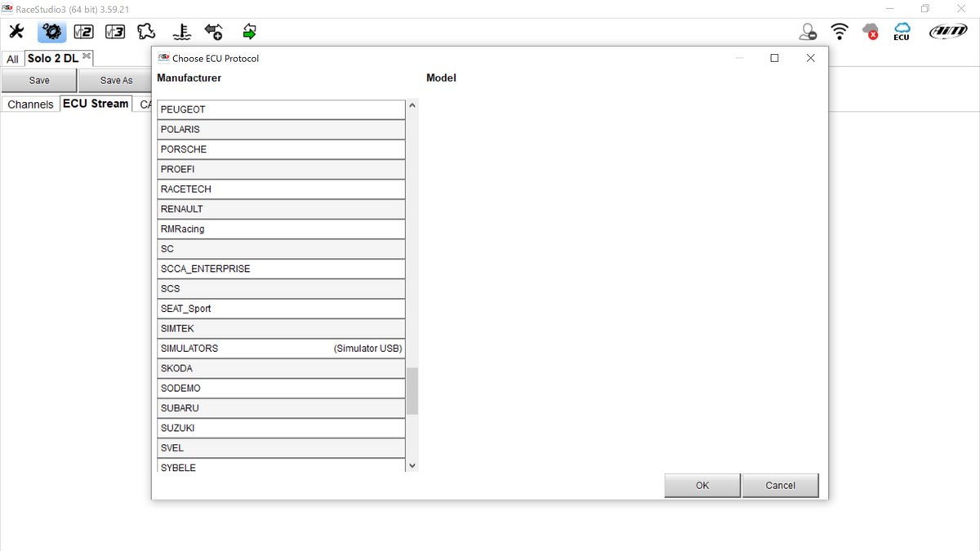Click the Choose ECU Protocol dialog icon

[x=163, y=58]
